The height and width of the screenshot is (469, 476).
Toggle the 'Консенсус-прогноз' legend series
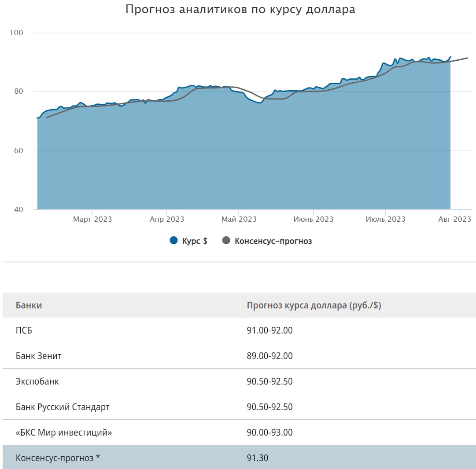click(273, 241)
